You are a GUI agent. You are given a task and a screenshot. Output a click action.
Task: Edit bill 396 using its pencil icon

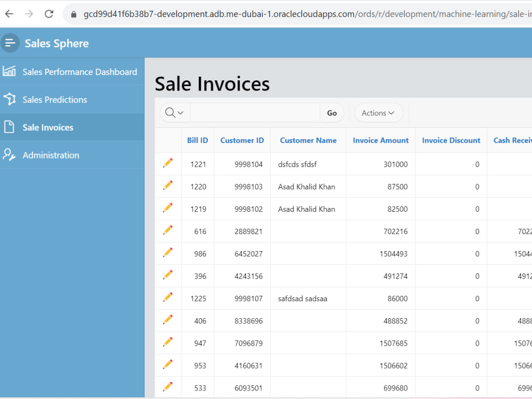pos(168,275)
